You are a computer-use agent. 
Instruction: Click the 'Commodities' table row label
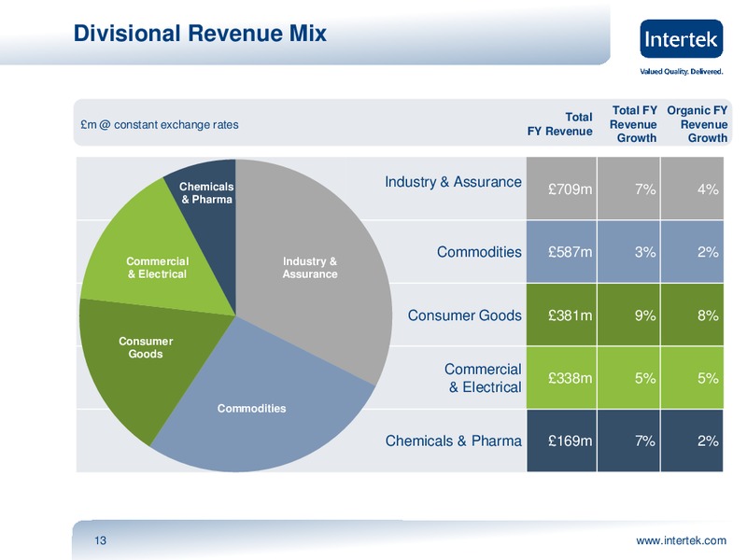coord(479,252)
